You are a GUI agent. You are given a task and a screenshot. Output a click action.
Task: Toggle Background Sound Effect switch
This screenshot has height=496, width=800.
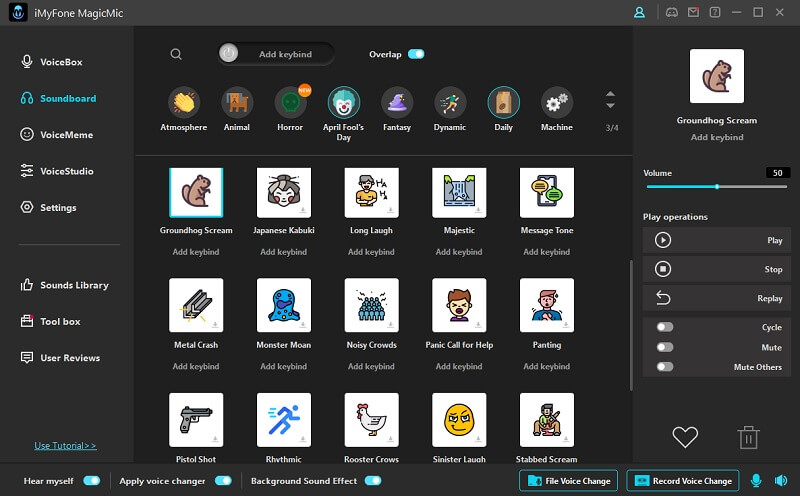click(x=373, y=481)
